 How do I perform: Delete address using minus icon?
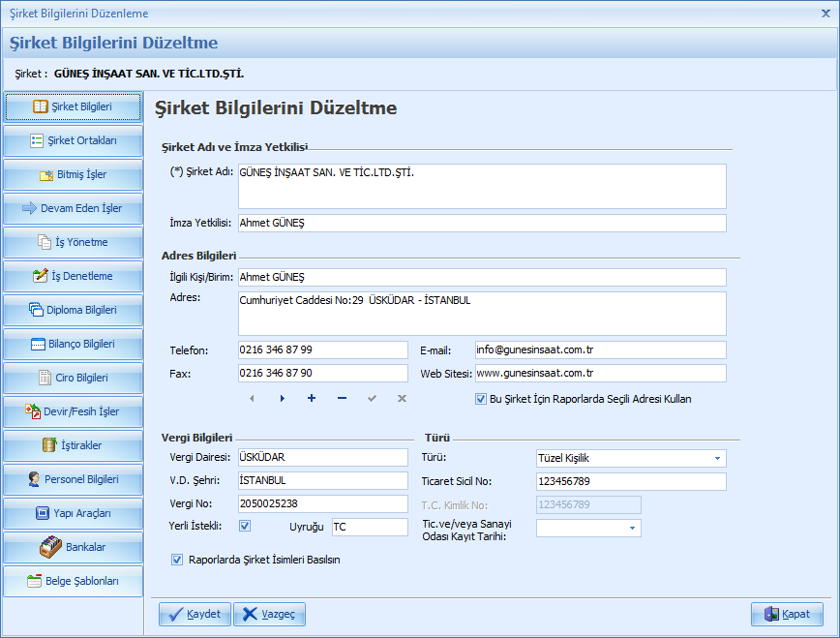pyautogui.click(x=342, y=398)
